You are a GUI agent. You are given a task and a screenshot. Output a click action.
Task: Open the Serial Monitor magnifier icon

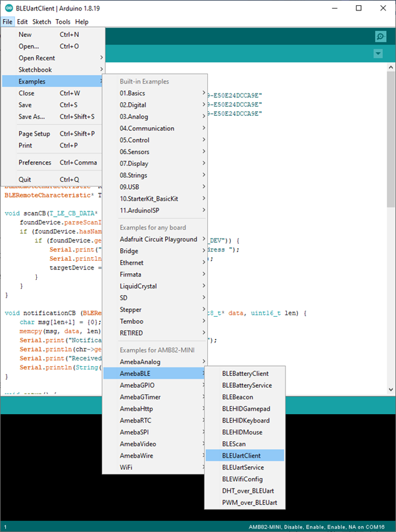pos(380,37)
